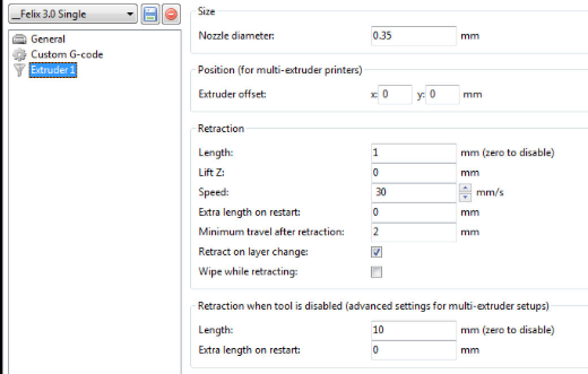
Task: Click the Extruder 1 funnel icon
Action: pos(20,71)
